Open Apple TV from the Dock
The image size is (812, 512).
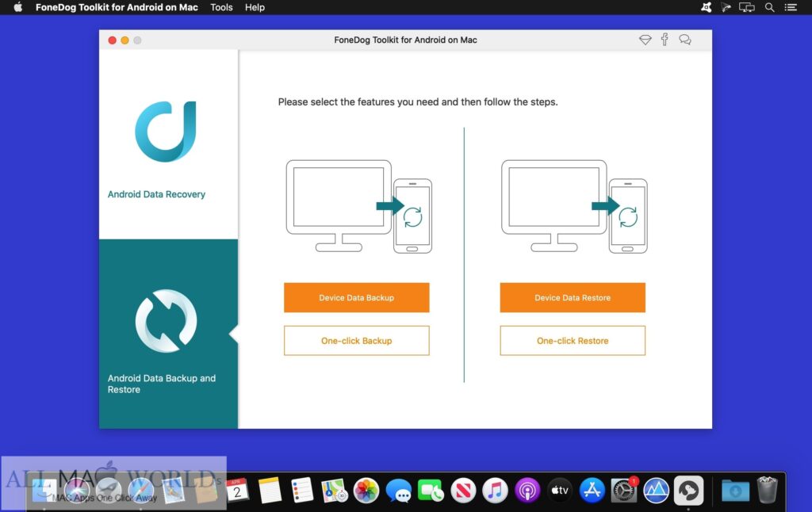[559, 490]
